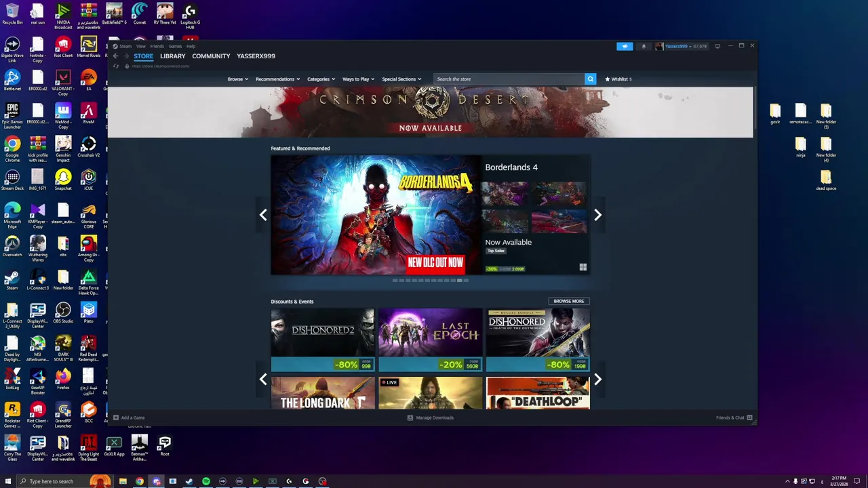Select Epic Games Launcher desktop icon
Viewport: 868px width, 488px height.
pyautogui.click(x=12, y=117)
